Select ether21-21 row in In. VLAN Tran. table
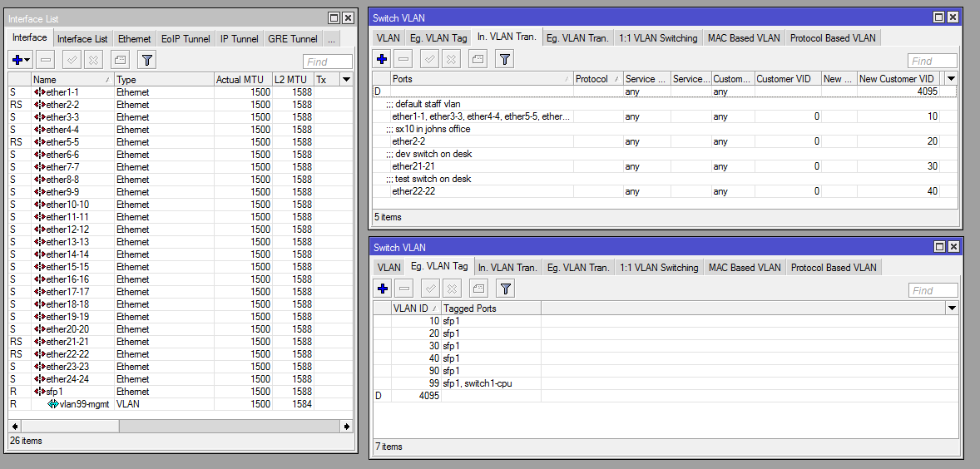Screen dimensions: 980x469 (x=665, y=166)
